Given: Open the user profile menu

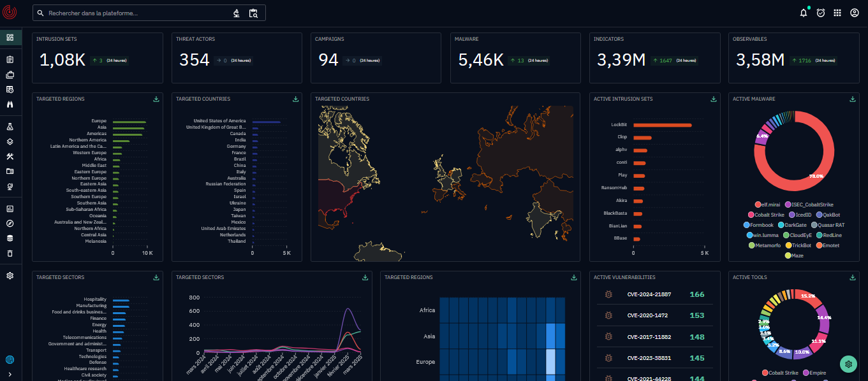Looking at the screenshot, I should point(855,13).
